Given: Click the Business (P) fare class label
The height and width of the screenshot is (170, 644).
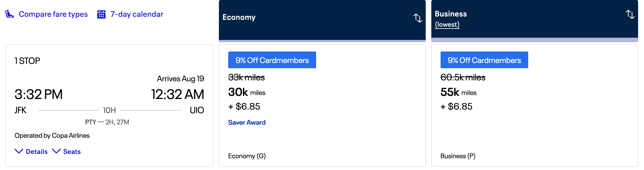Looking at the screenshot, I should coord(458,156).
